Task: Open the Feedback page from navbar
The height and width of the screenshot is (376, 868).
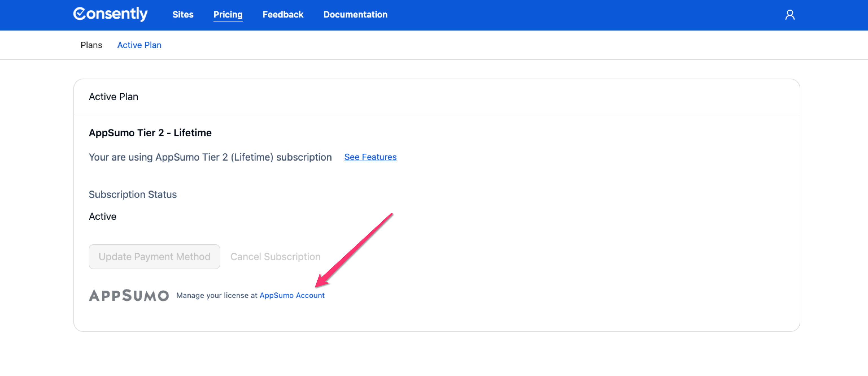Action: point(283,14)
